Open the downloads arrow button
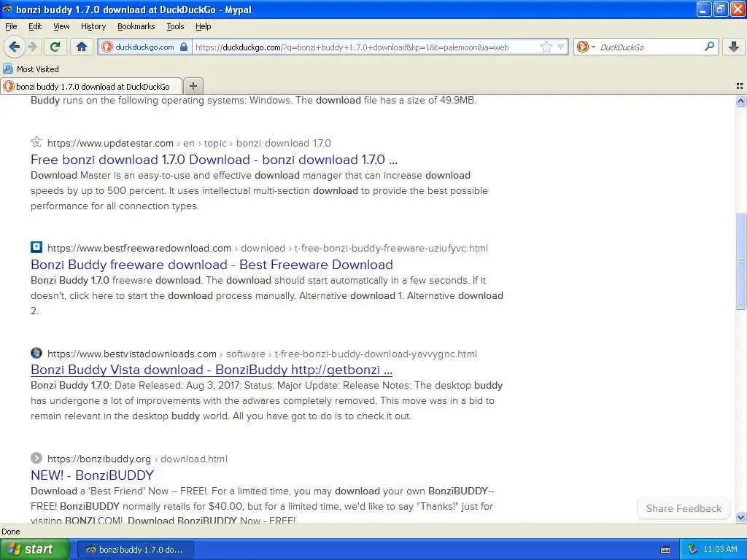Image resolution: width=747 pixels, height=560 pixels. (x=734, y=47)
